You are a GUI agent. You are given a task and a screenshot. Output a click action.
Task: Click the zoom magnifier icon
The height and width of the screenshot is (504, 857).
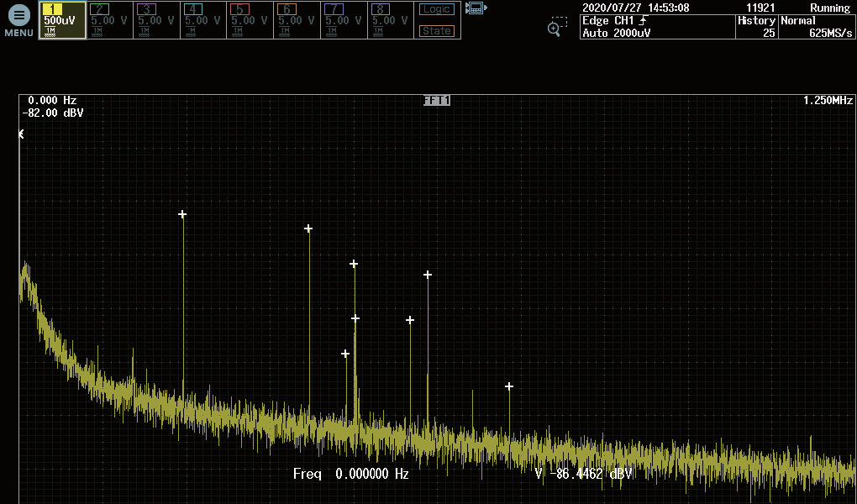pyautogui.click(x=557, y=26)
